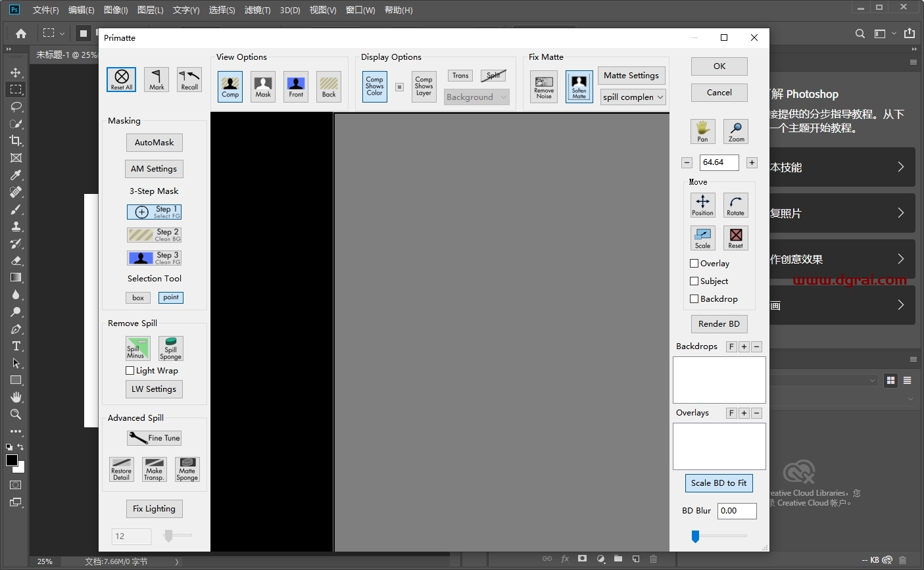Viewport: 924px width, 570px height.
Task: Click the AutoMask button
Action: (155, 143)
